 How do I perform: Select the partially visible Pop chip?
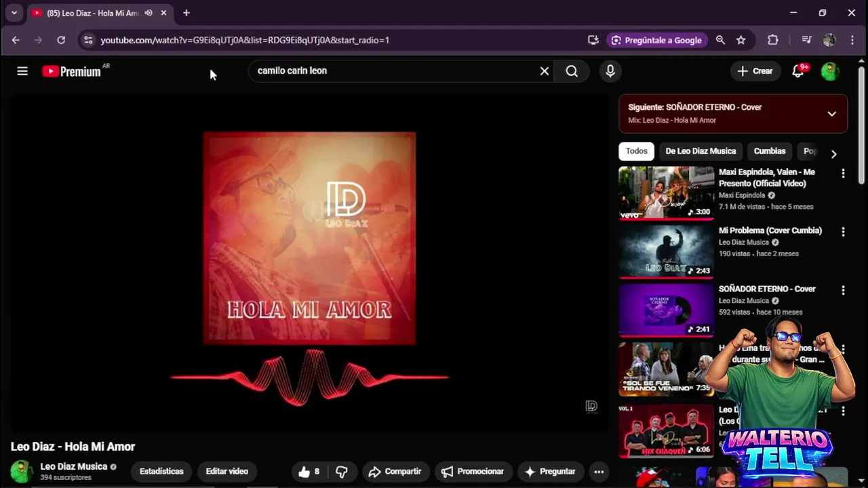[x=809, y=151]
